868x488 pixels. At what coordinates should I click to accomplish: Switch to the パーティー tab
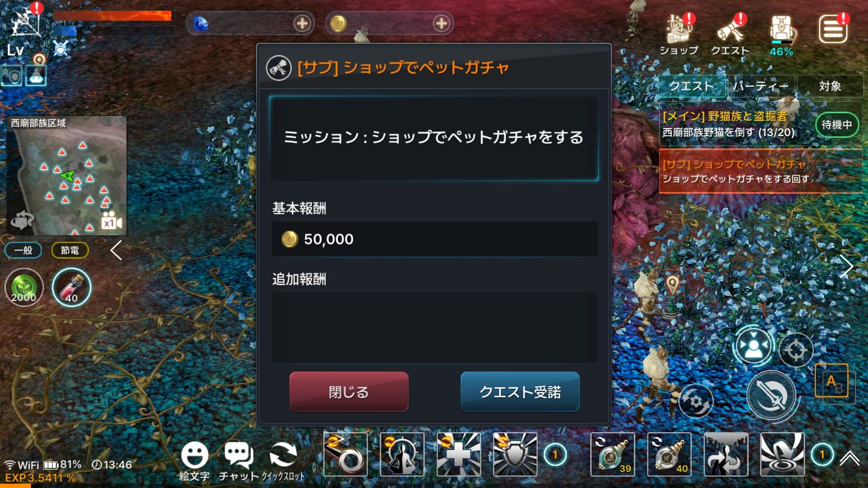pos(760,86)
